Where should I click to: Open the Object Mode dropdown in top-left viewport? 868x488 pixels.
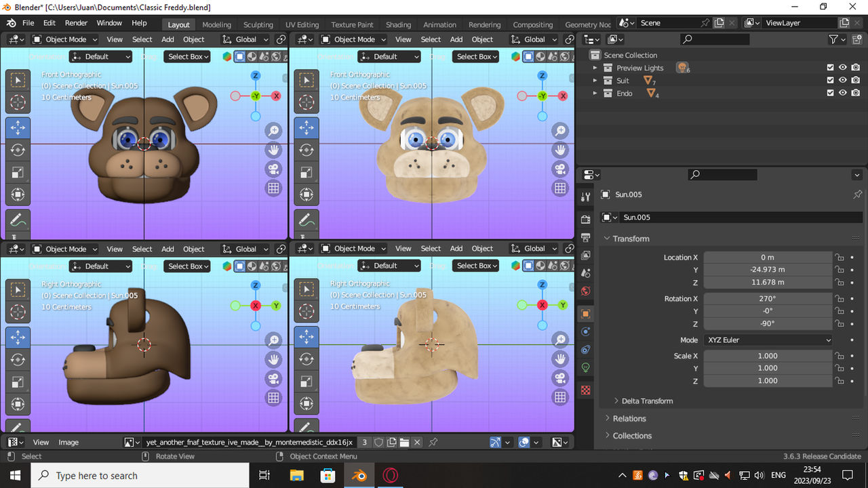coord(64,39)
